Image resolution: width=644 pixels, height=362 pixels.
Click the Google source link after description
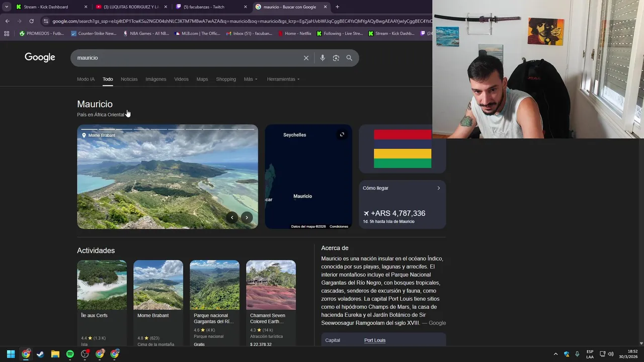[x=437, y=323]
